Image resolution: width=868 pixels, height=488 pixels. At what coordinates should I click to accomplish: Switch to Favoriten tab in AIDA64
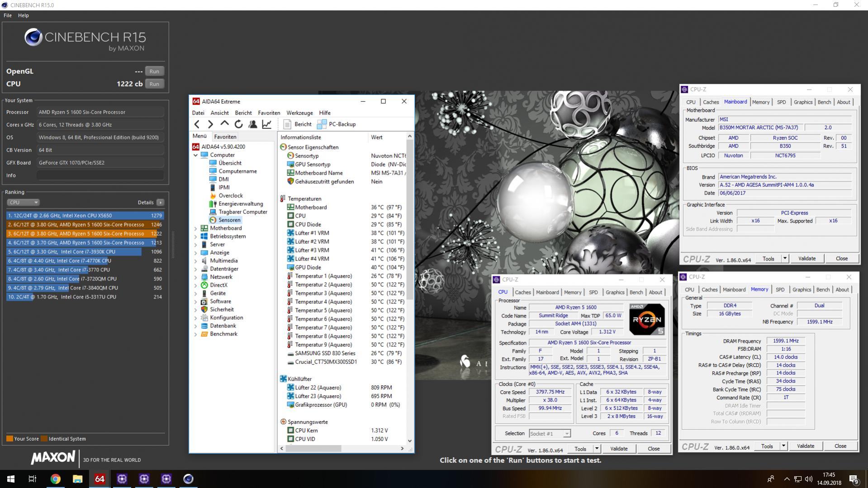point(225,137)
